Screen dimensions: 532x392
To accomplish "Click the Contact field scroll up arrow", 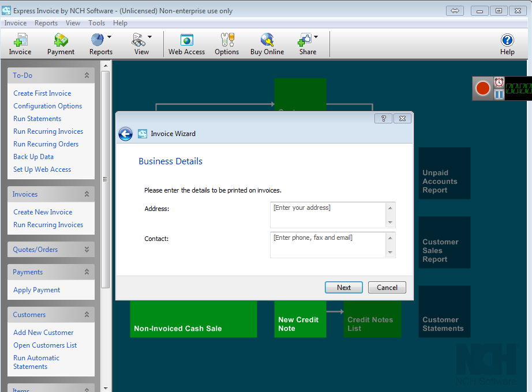I will (390, 238).
